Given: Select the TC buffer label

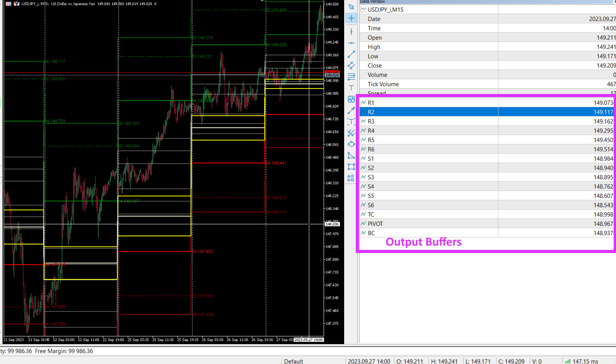Looking at the screenshot, I should [371, 214].
